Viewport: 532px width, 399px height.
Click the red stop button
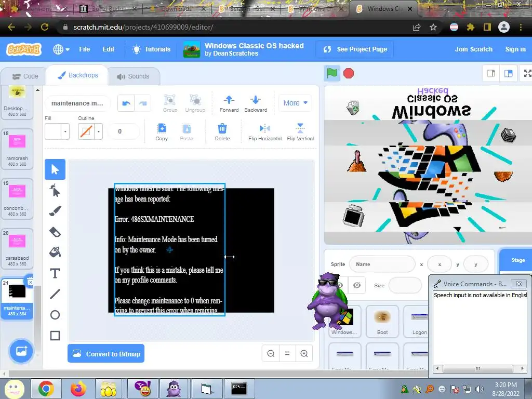349,73
